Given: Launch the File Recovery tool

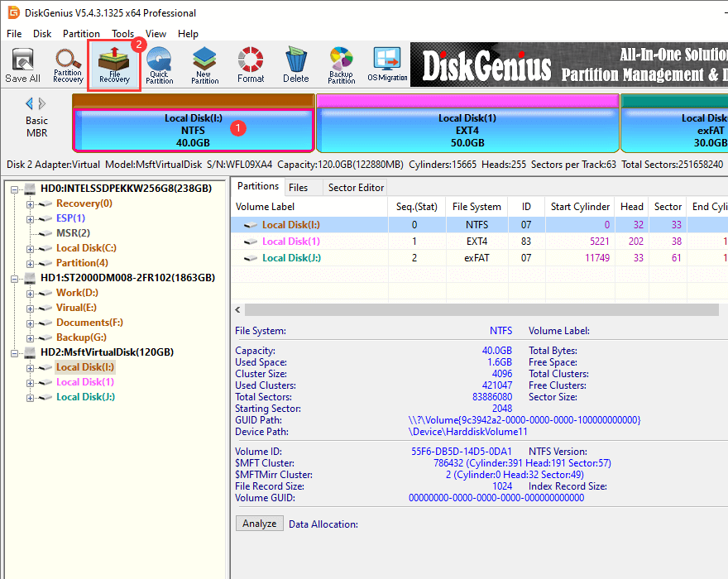Looking at the screenshot, I should click(x=114, y=65).
